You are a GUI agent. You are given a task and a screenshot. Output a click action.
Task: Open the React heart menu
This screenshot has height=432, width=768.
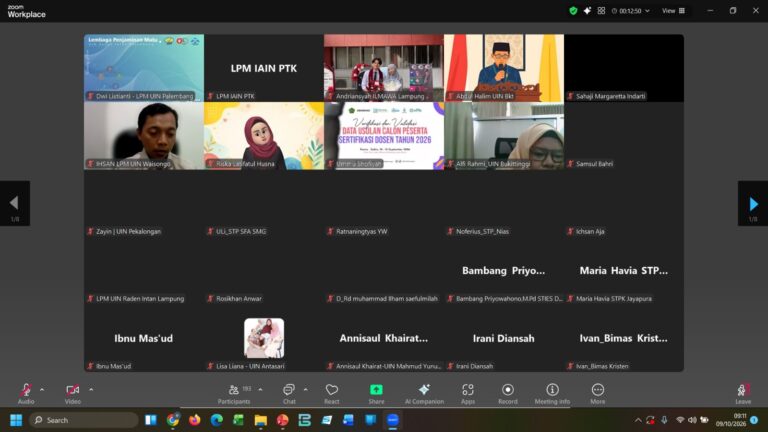(332, 394)
